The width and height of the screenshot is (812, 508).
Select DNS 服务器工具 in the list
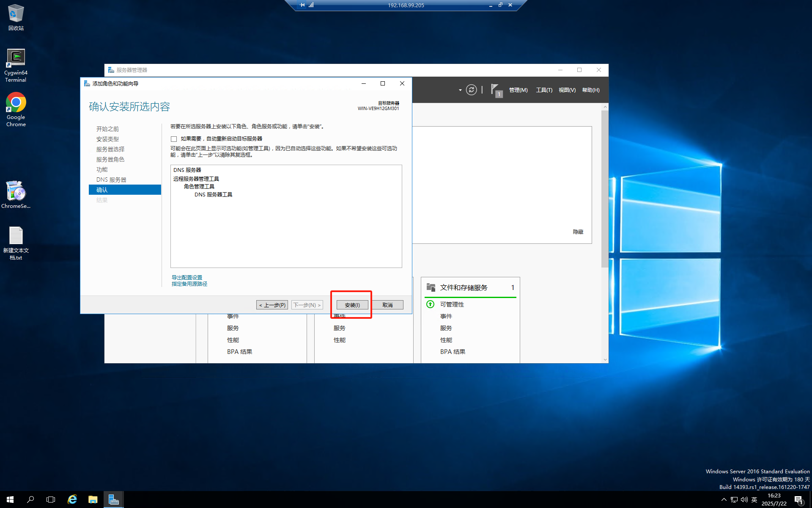pos(214,195)
